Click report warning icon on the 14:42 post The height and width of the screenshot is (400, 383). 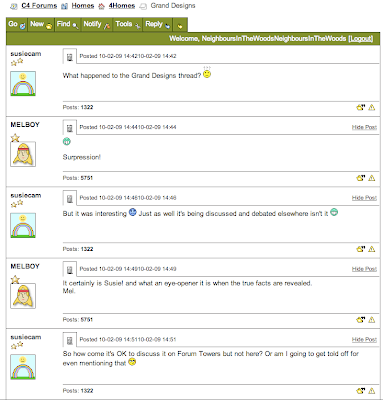point(372,107)
